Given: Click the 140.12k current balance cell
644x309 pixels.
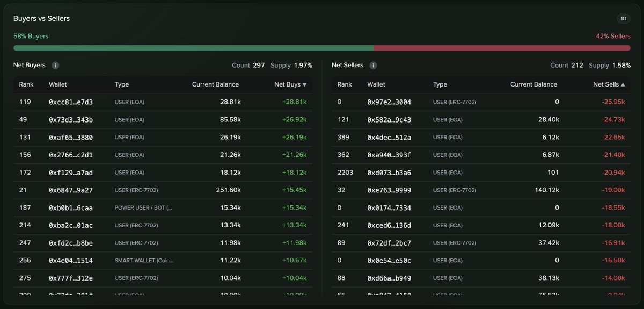Looking at the screenshot, I should (x=546, y=190).
